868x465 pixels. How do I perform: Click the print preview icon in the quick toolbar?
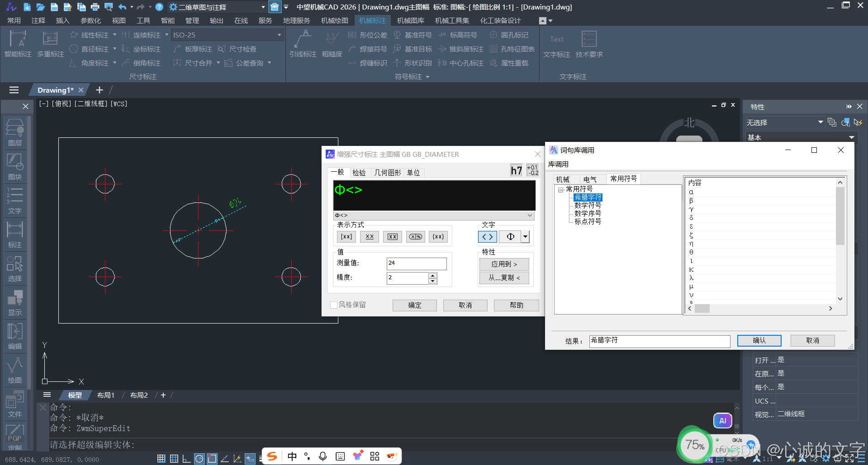pos(109,7)
